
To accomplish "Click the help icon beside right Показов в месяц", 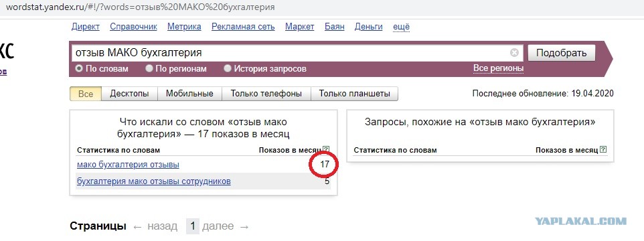I will click(603, 150).
